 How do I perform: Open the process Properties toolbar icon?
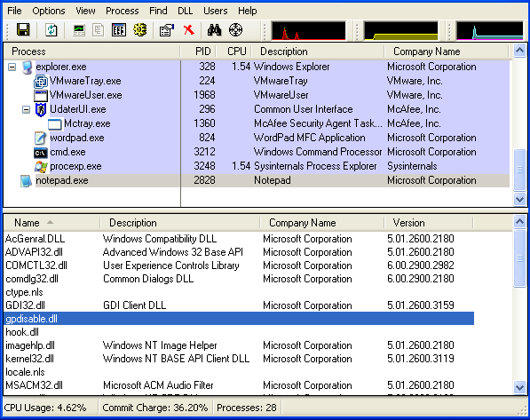[x=167, y=30]
